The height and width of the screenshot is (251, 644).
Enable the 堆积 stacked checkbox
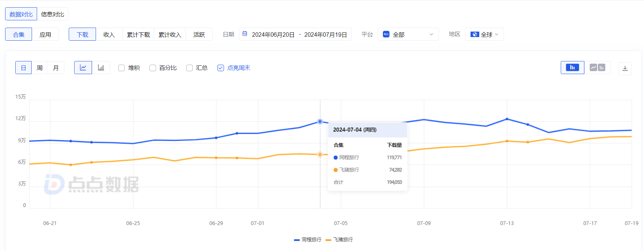click(x=121, y=68)
